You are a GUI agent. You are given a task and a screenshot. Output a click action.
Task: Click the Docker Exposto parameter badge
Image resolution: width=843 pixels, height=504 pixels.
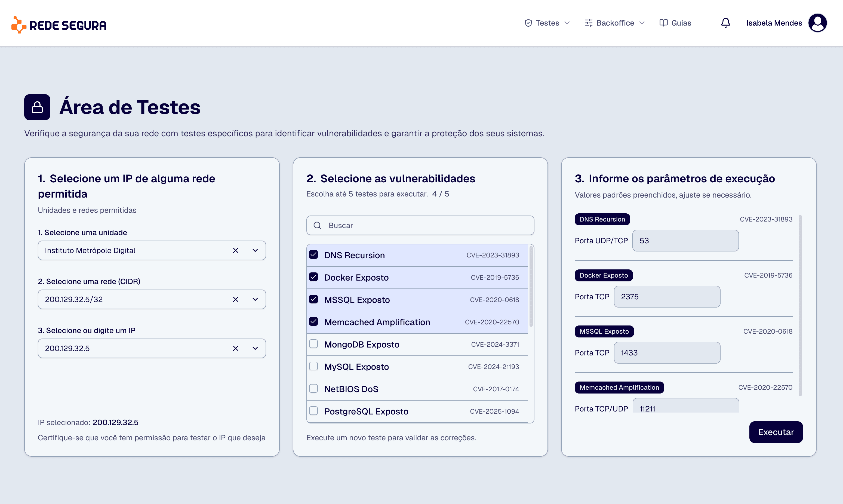click(604, 275)
